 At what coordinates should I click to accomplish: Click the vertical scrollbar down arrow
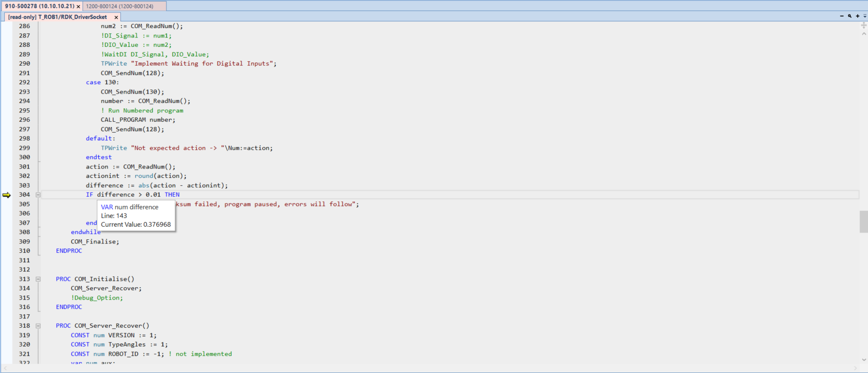(x=864, y=359)
